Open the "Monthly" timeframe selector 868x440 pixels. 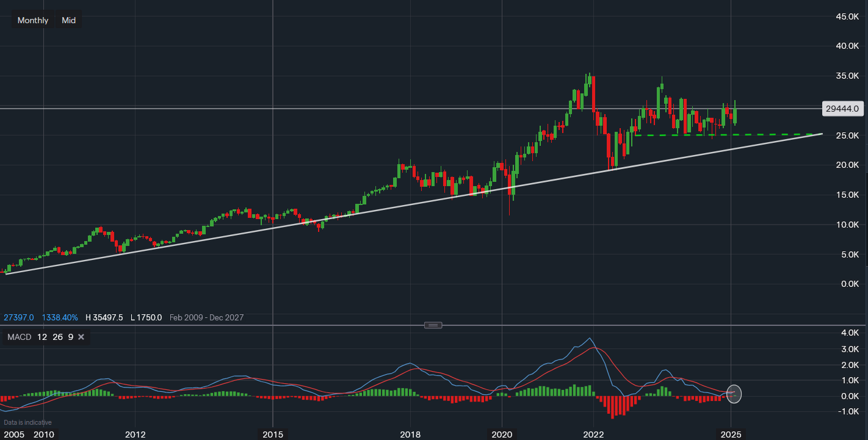pos(32,20)
